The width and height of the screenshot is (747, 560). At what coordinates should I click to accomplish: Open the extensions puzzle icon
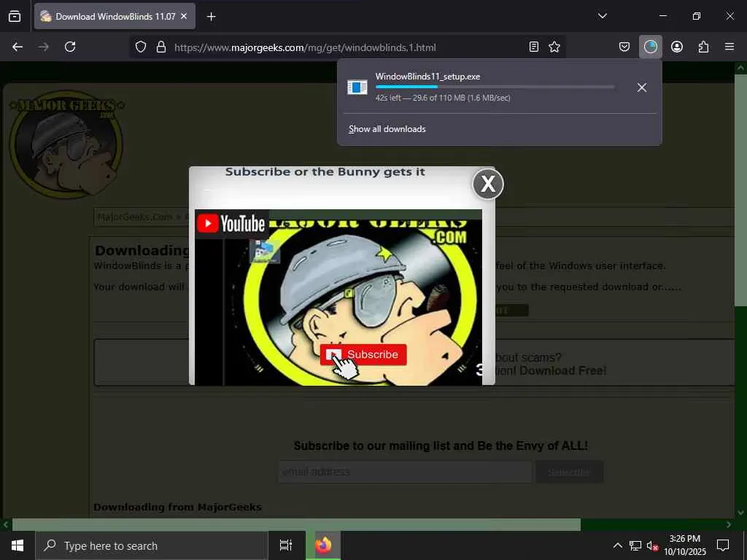[703, 47]
